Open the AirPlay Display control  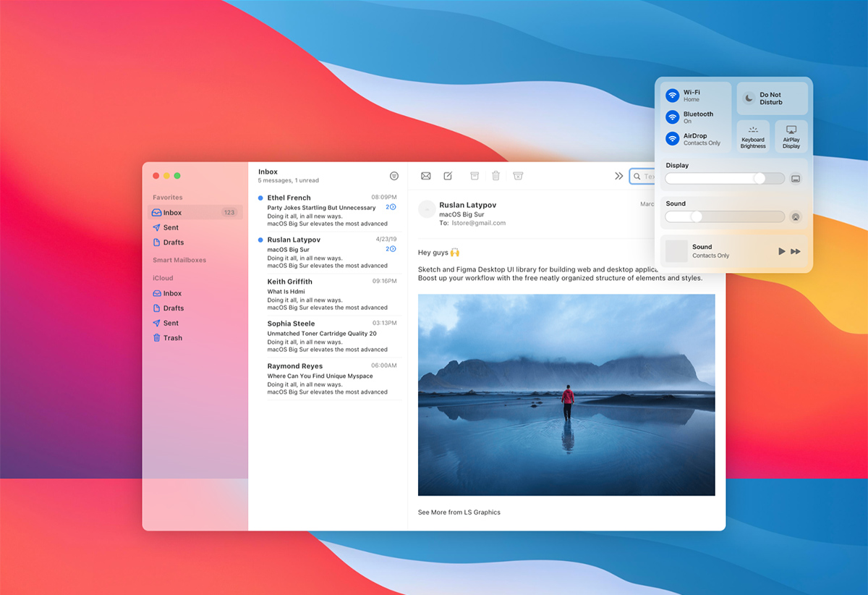pos(791,137)
